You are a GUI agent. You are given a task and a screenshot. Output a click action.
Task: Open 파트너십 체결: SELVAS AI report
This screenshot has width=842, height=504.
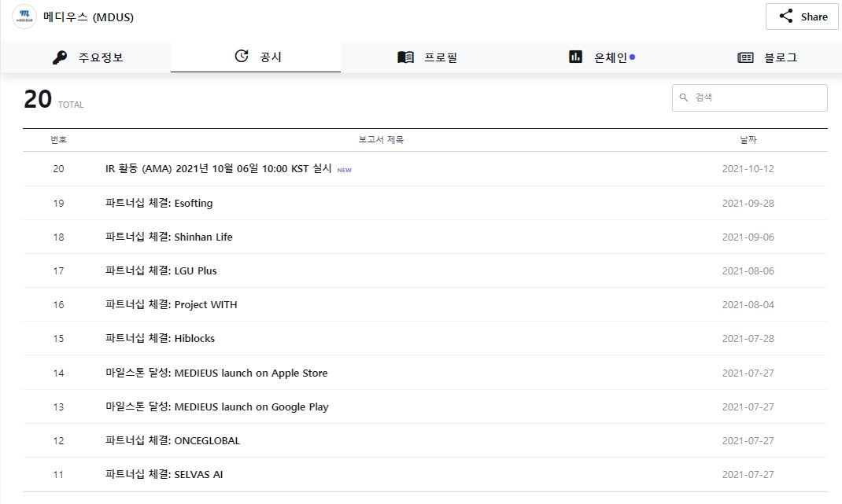(x=164, y=474)
